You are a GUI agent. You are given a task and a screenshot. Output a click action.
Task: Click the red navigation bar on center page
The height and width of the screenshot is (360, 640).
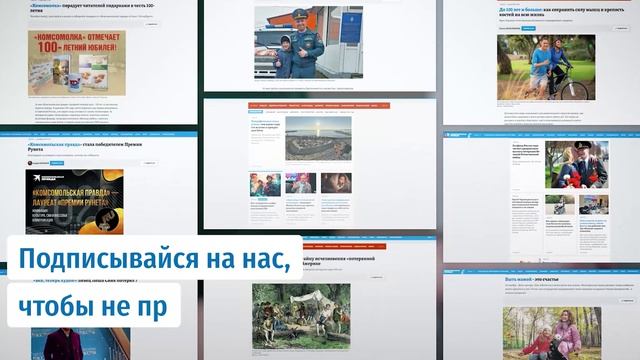click(x=319, y=106)
